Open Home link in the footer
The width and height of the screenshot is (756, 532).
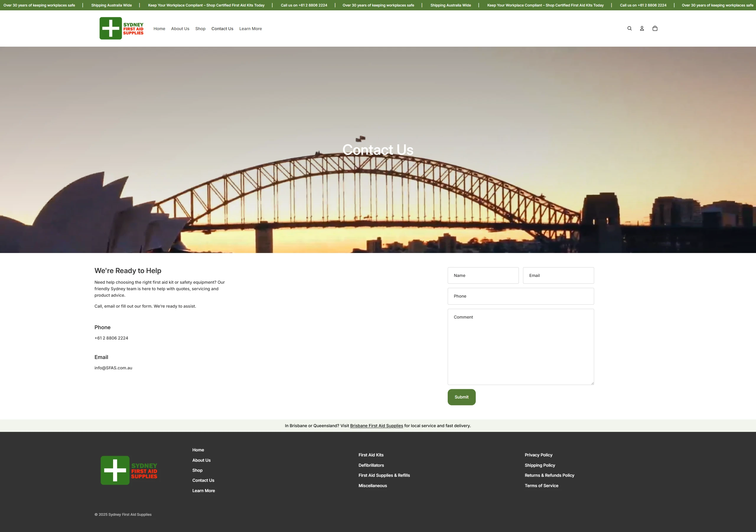tap(198, 450)
